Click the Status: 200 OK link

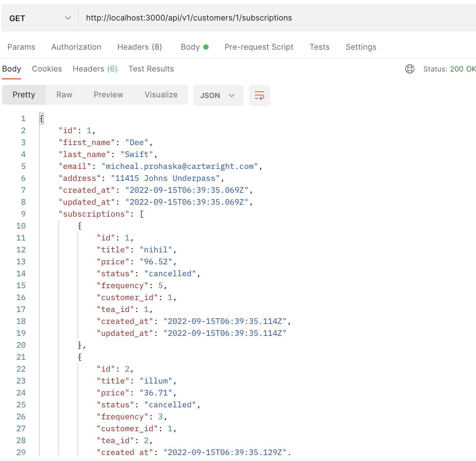click(x=449, y=69)
